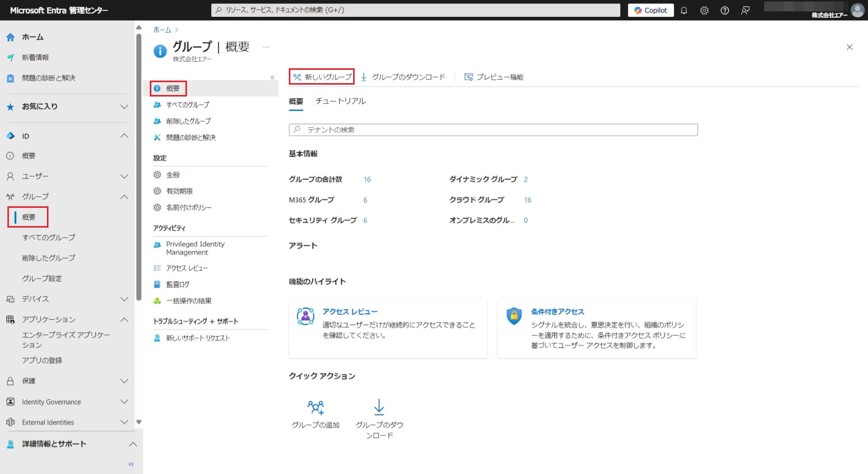Screen dimensions: 868x474
Task: Expand Identity Governance in the sidebar
Action: click(x=124, y=402)
